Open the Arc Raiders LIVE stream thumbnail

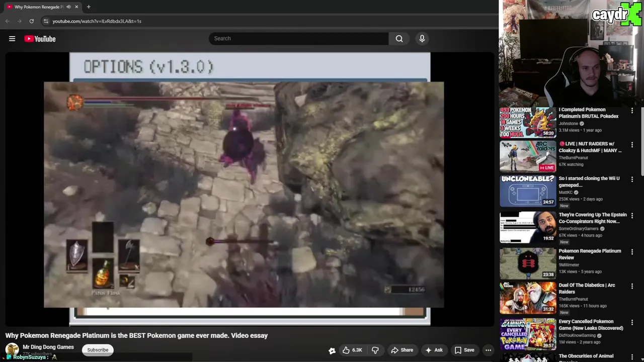528,156
